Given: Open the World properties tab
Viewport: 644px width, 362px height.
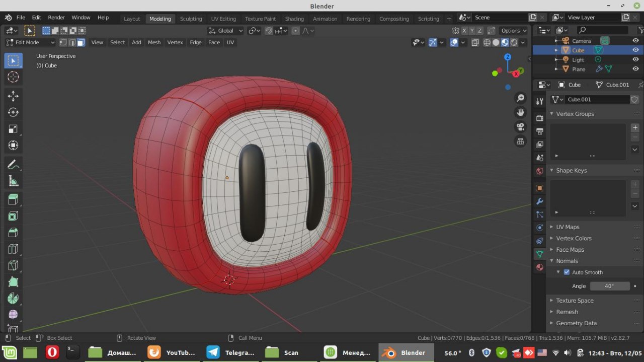Looking at the screenshot, I should (x=539, y=171).
